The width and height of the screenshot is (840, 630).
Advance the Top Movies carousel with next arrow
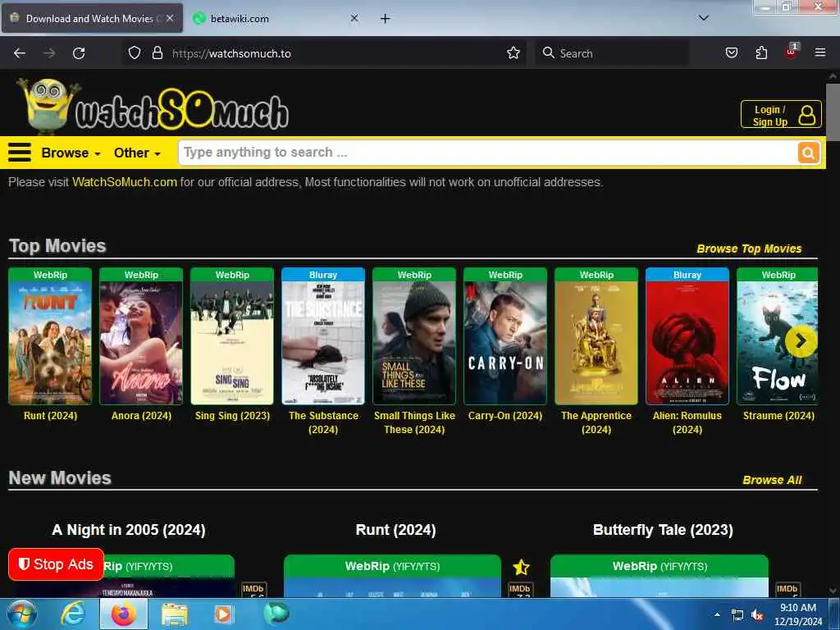point(801,340)
